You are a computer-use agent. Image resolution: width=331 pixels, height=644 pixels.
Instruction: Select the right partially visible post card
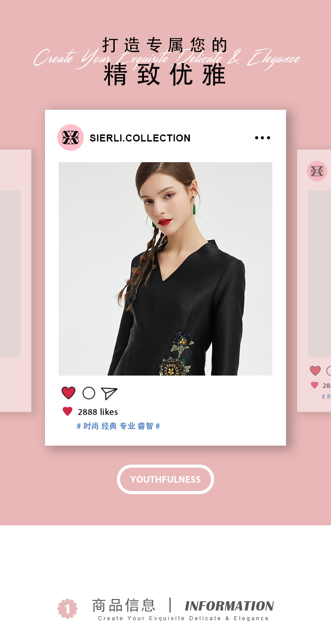point(314,280)
